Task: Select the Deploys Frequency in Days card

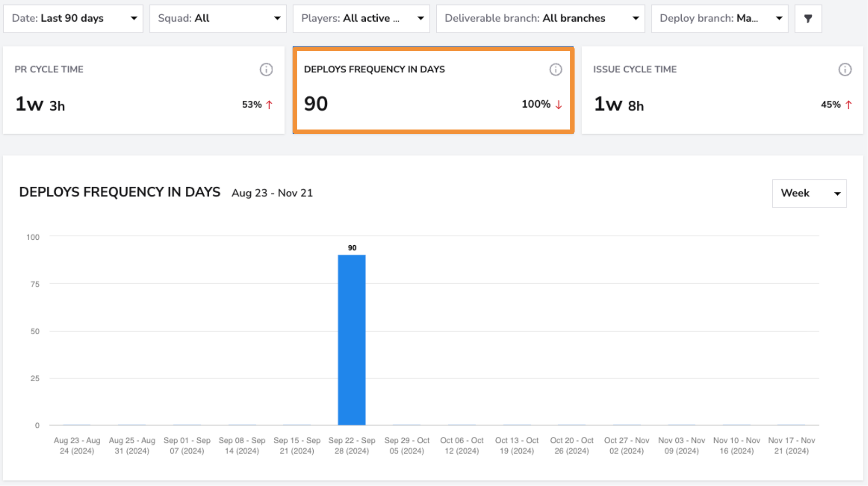Action: [x=434, y=90]
